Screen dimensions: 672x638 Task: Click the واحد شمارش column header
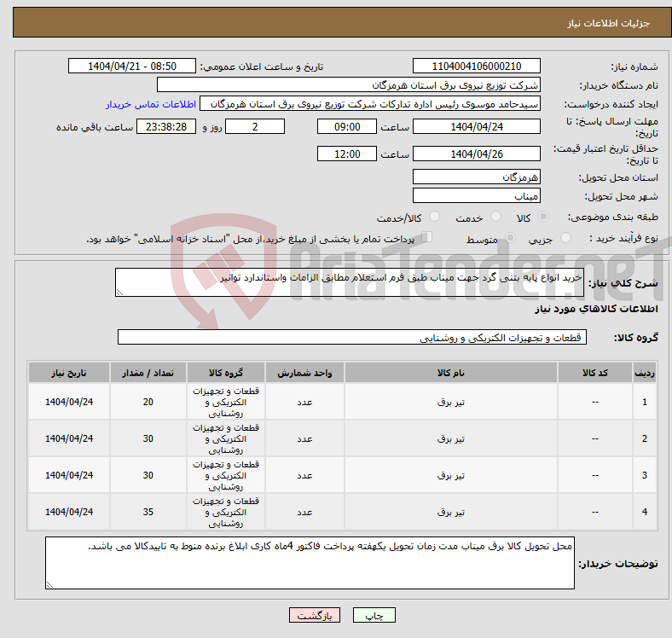[304, 373]
